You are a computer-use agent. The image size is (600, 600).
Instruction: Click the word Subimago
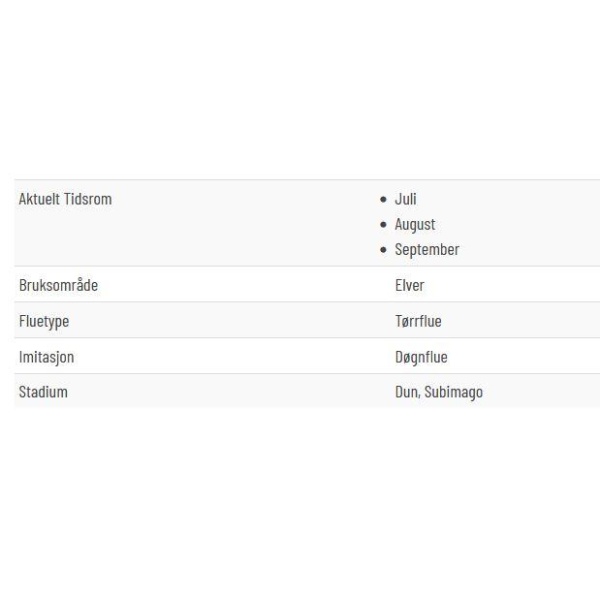click(x=453, y=392)
